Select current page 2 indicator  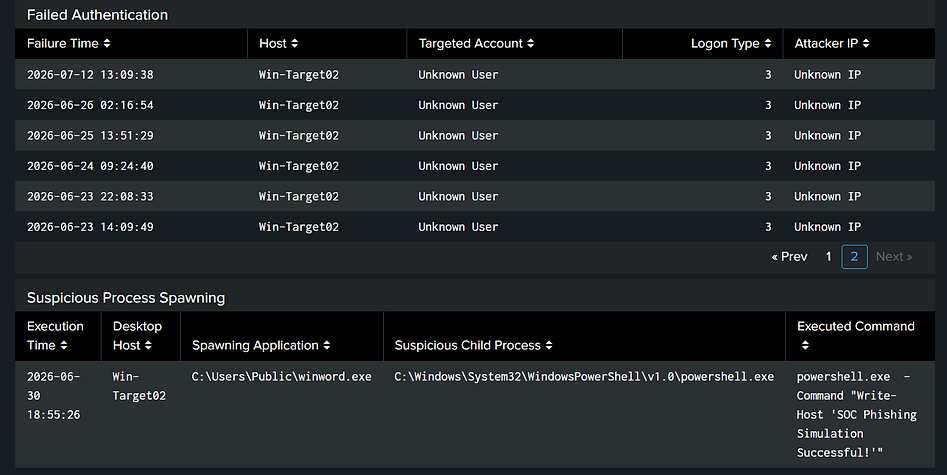pyautogui.click(x=854, y=257)
